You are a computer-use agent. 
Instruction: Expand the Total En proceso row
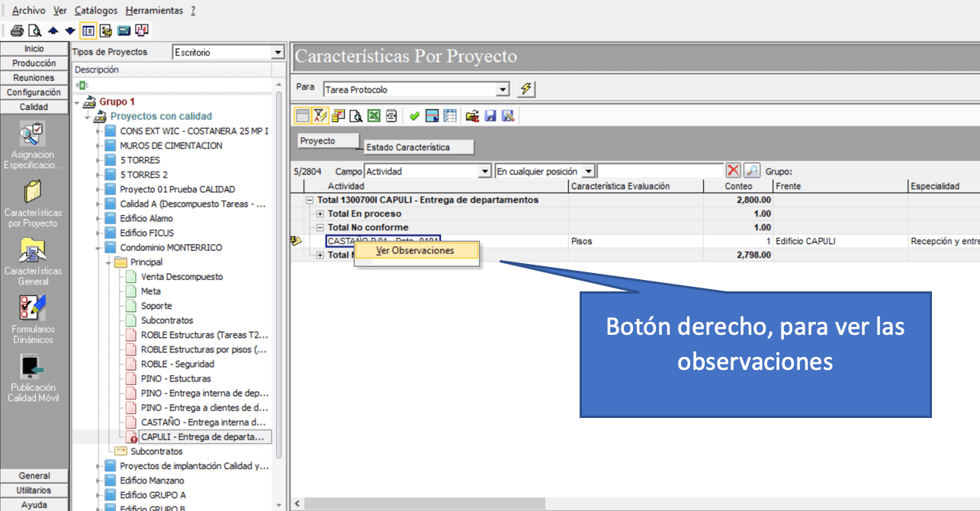coord(320,214)
